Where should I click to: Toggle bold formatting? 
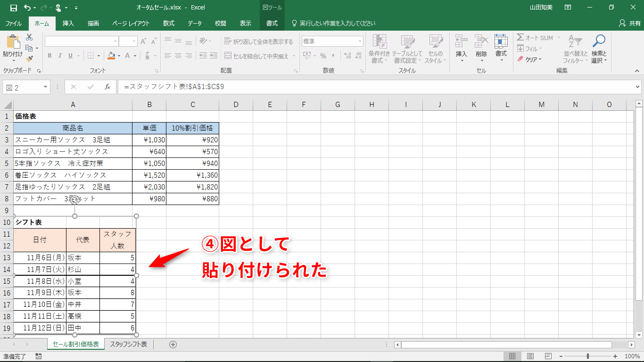(x=50, y=56)
